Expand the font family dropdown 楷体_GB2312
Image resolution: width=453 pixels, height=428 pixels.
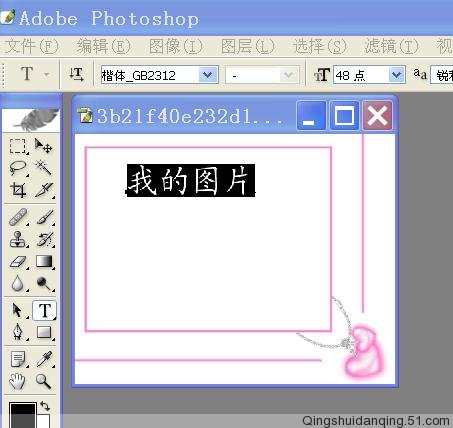pyautogui.click(x=207, y=75)
